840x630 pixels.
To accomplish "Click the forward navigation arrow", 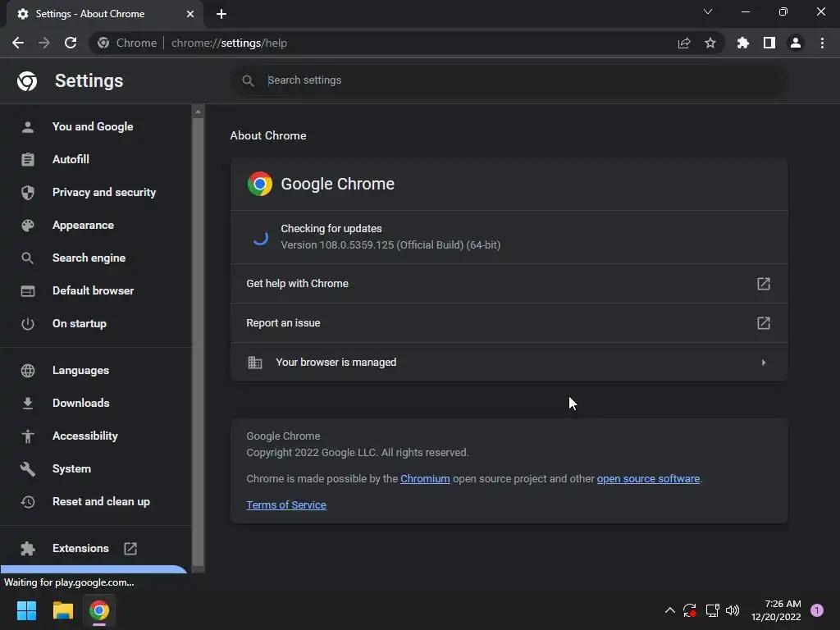I will tap(44, 43).
